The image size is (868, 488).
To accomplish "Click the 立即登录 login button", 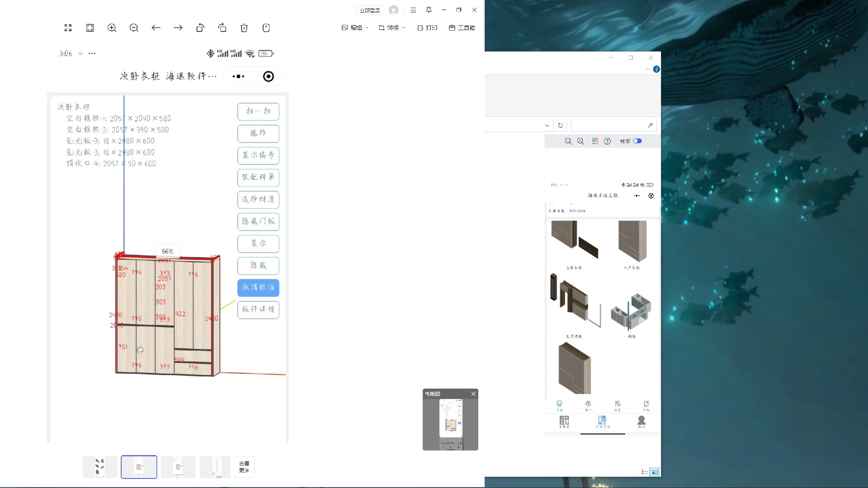I will tap(370, 10).
